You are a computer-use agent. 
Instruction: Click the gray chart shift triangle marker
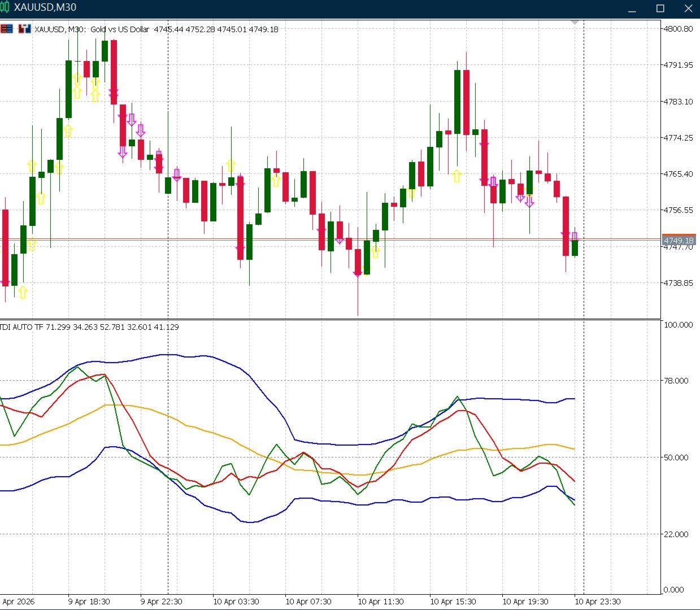[575, 22]
